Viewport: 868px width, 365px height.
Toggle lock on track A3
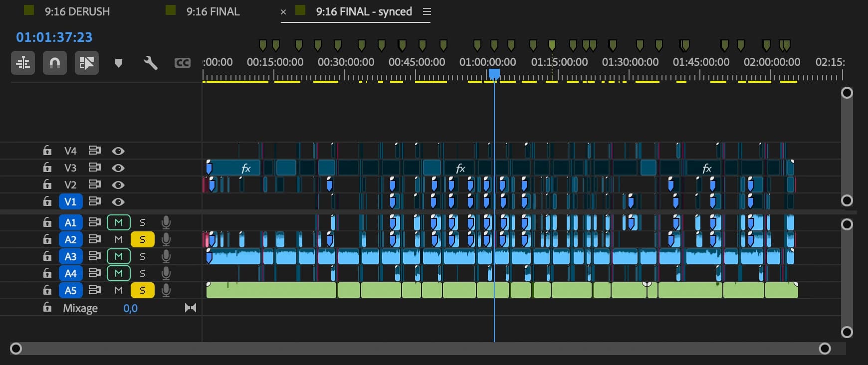point(47,256)
